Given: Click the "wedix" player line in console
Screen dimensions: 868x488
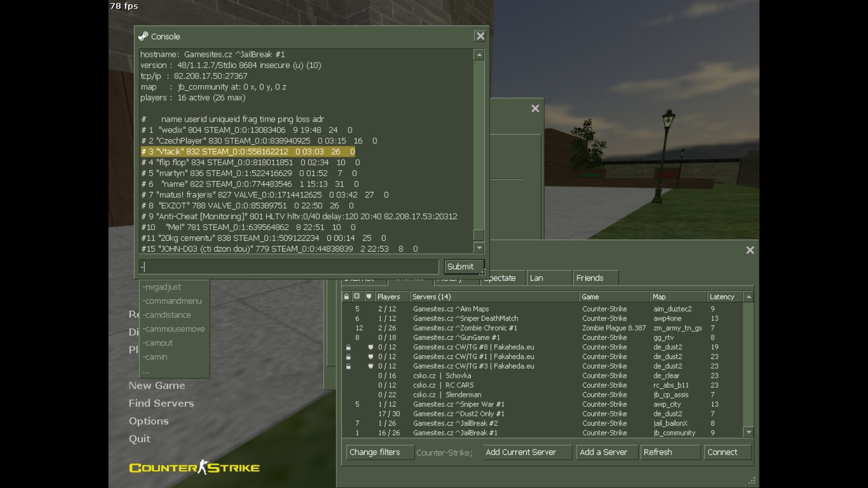Looking at the screenshot, I should coord(247,130).
